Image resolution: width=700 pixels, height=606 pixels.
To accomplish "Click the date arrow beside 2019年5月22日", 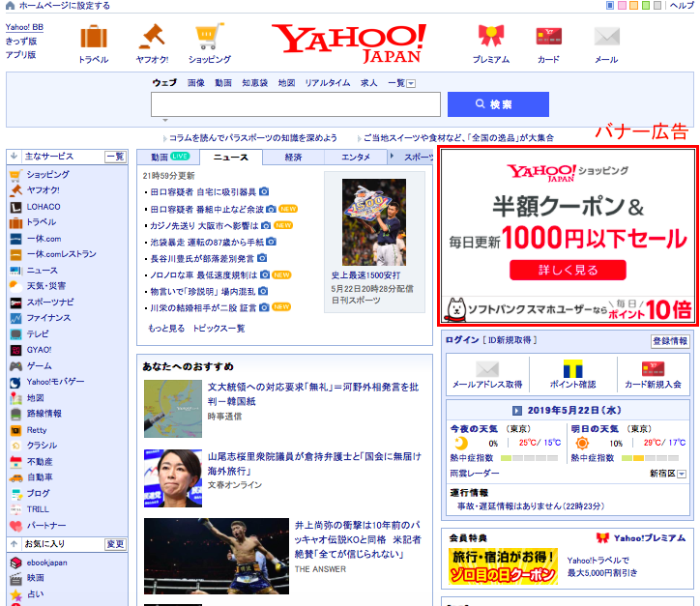I will coord(517,410).
